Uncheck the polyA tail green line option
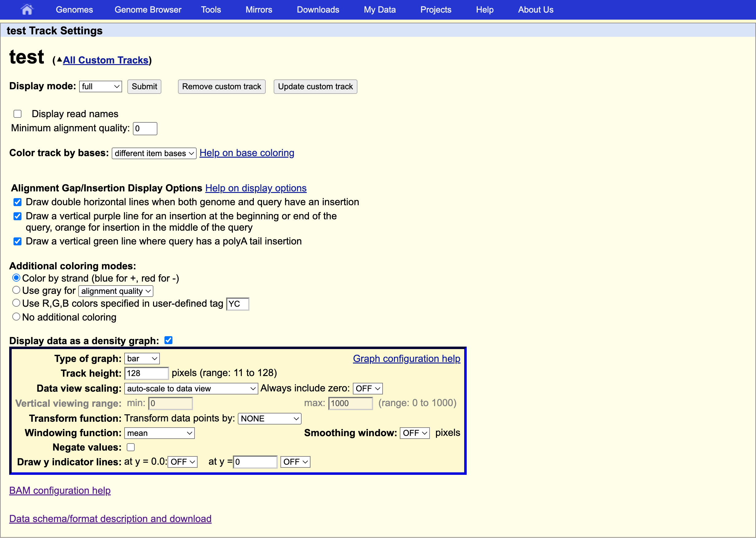This screenshot has width=756, height=538. pos(17,241)
